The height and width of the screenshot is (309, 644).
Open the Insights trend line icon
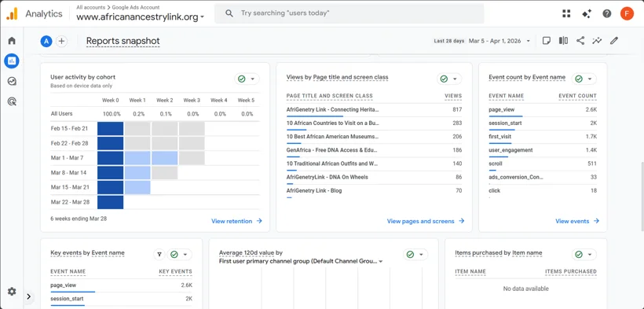597,41
